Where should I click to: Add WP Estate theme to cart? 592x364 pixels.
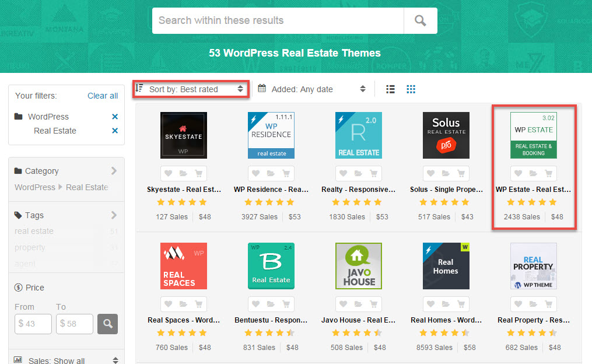click(x=548, y=173)
